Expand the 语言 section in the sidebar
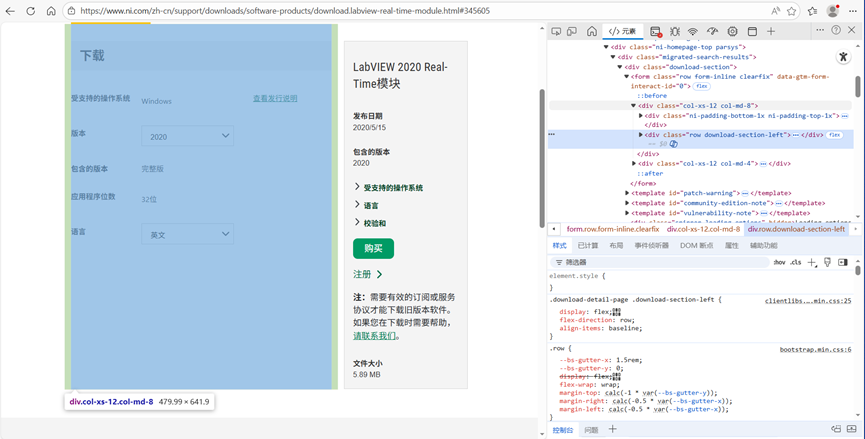 366,205
